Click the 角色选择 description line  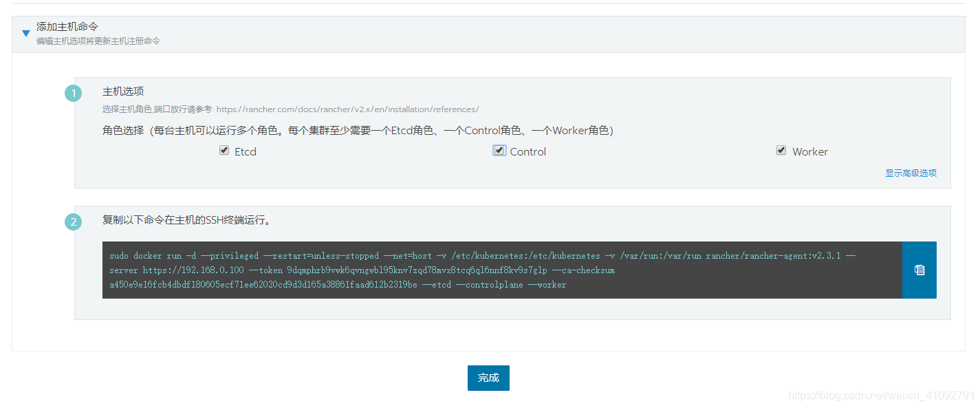358,130
